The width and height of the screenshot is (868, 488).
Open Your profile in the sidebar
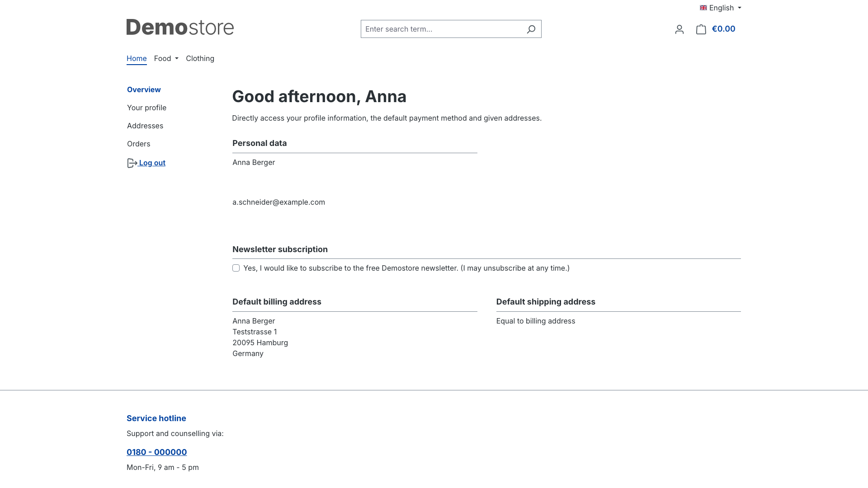click(146, 108)
